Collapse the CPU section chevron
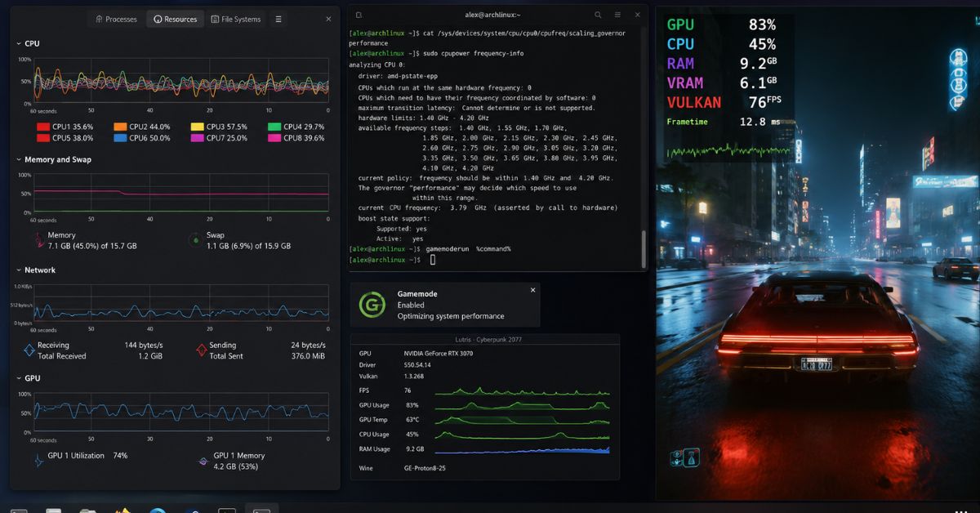The height and width of the screenshot is (513, 980). click(x=19, y=44)
